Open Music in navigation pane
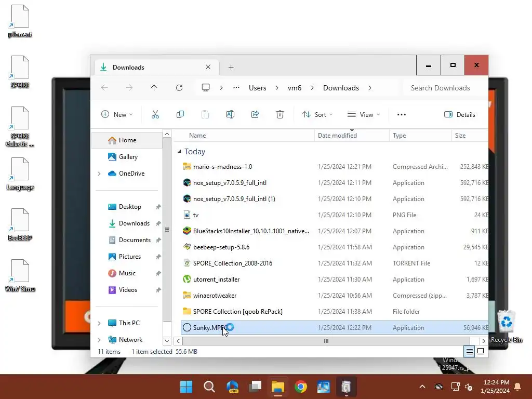Screen dimensions: 532x399 127,273
